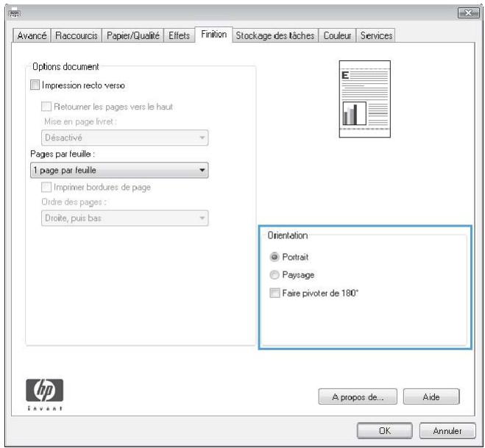Image resolution: width=485 pixels, height=448 pixels.
Task: Switch to the Services tab
Action: click(376, 35)
